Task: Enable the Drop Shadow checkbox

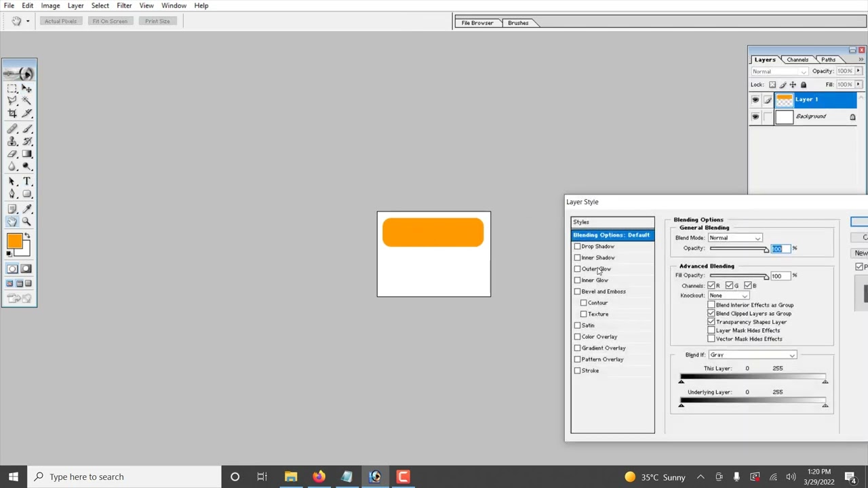Action: [577, 247]
